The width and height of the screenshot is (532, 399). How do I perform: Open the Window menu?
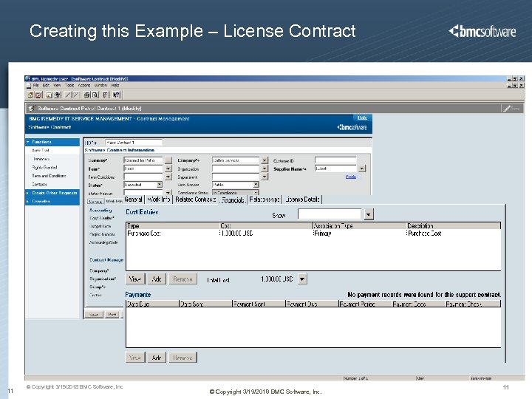pyautogui.click(x=100, y=85)
